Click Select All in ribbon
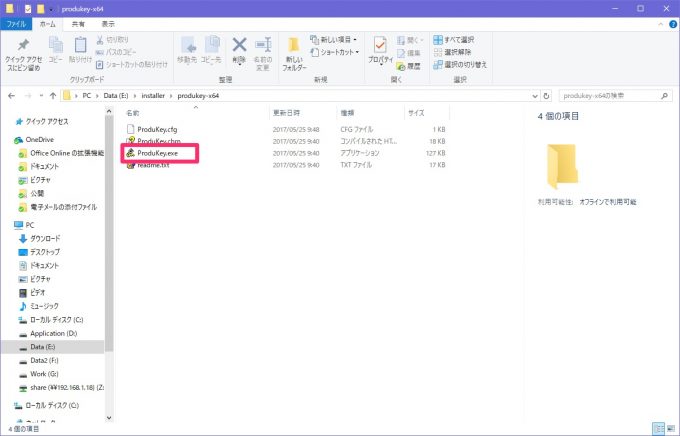680x436 pixels. 454,39
